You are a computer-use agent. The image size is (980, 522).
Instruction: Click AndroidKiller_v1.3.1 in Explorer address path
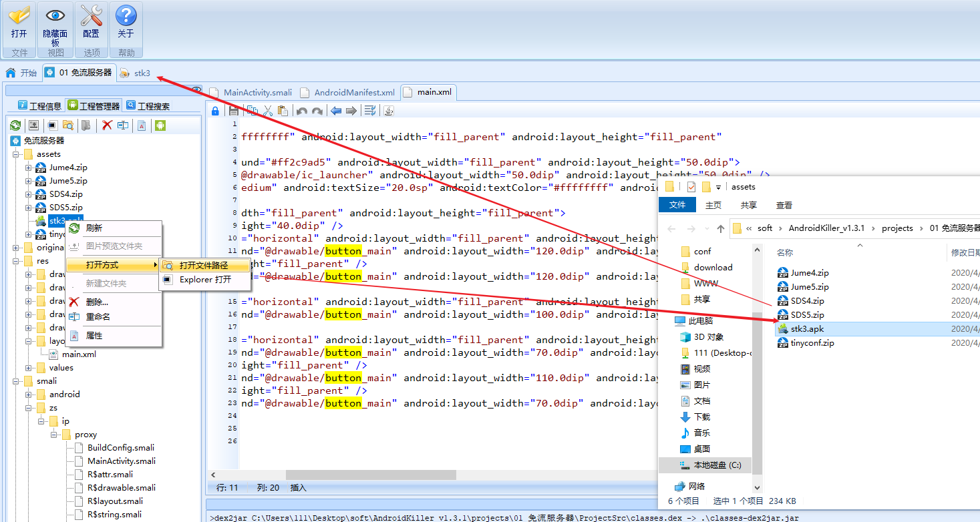click(x=826, y=228)
